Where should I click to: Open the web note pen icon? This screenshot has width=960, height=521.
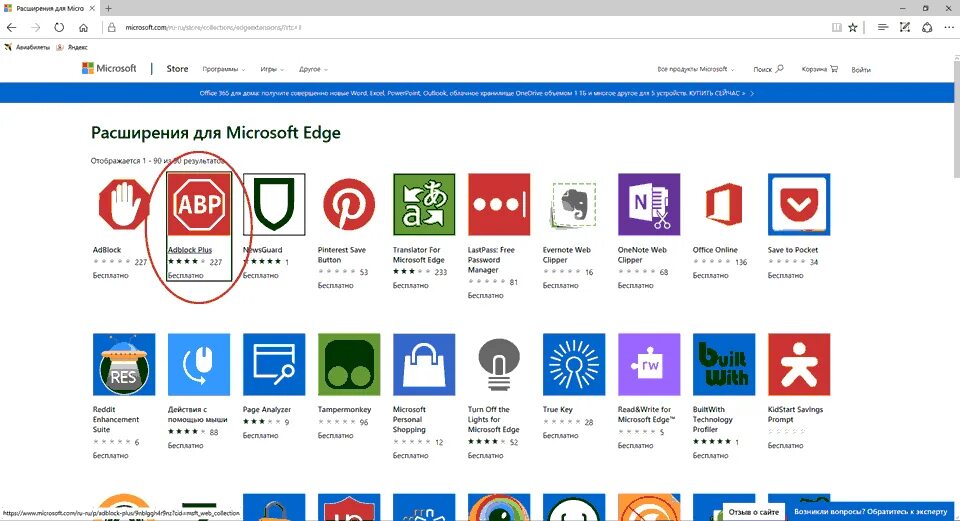pyautogui.click(x=904, y=28)
